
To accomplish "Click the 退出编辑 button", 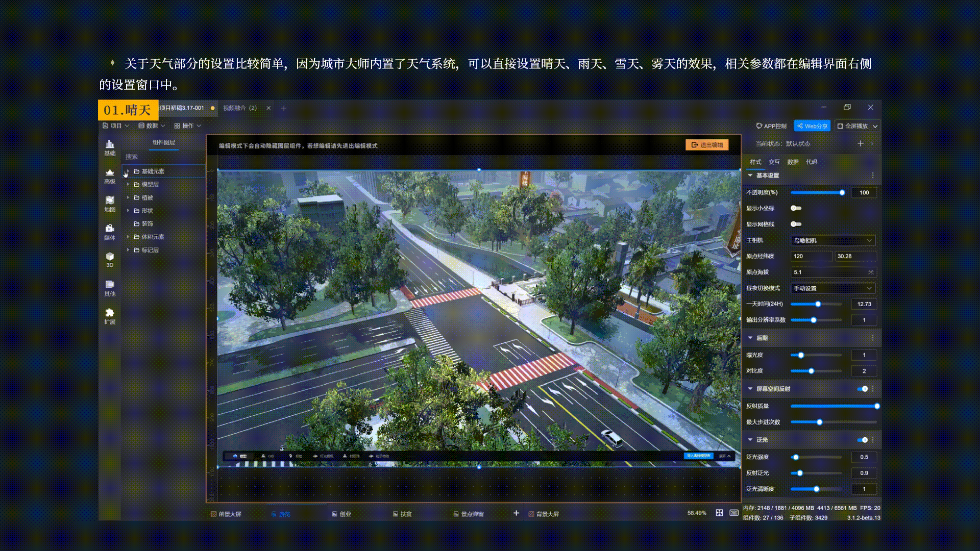I will click(x=707, y=145).
